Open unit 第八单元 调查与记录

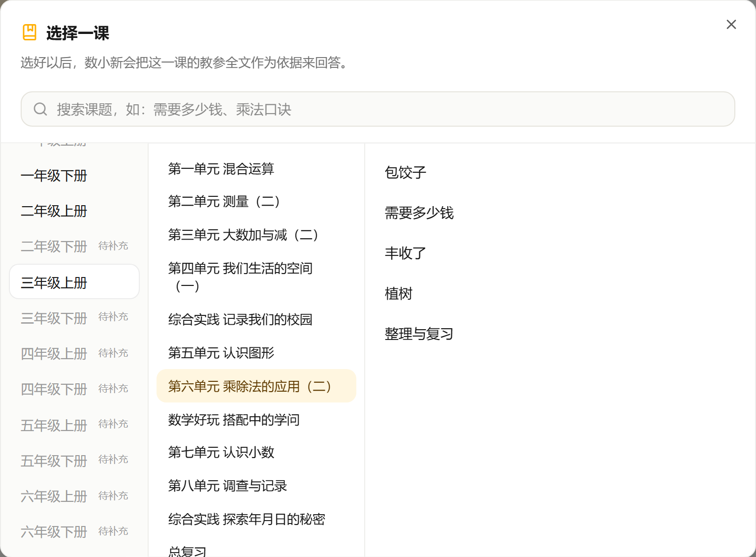[x=256, y=486]
